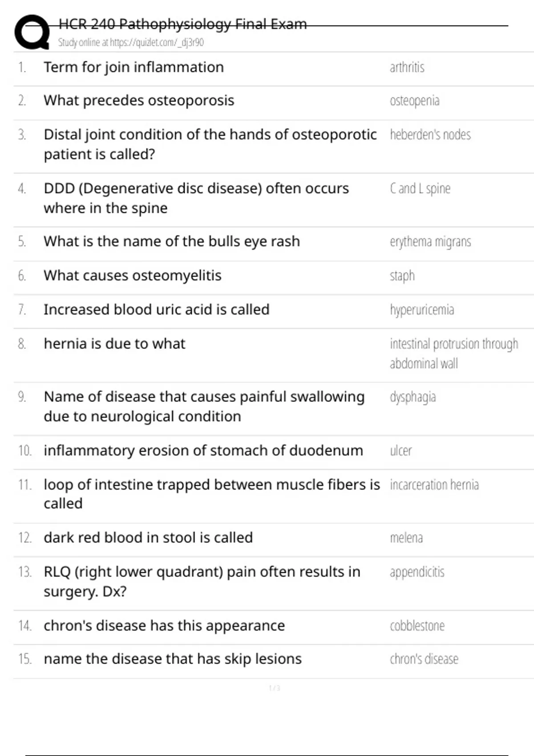
Task: Select the 'cobblestone' answer
Action: point(417,626)
